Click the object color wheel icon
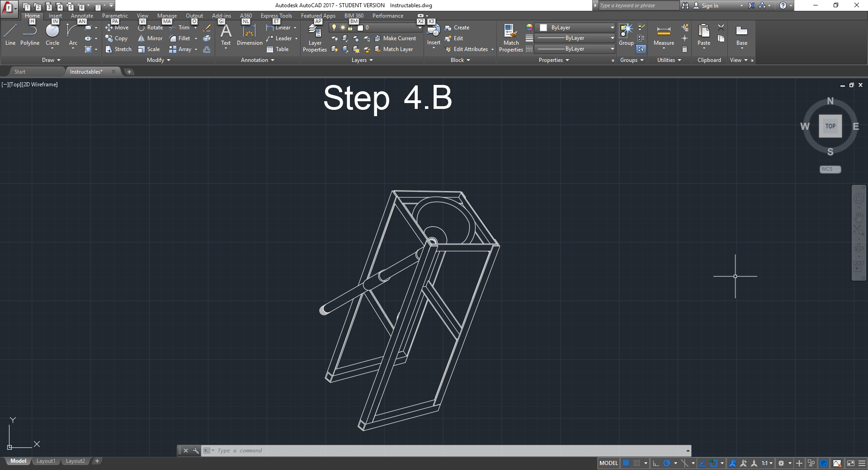The width and height of the screenshot is (868, 470). coord(529,28)
